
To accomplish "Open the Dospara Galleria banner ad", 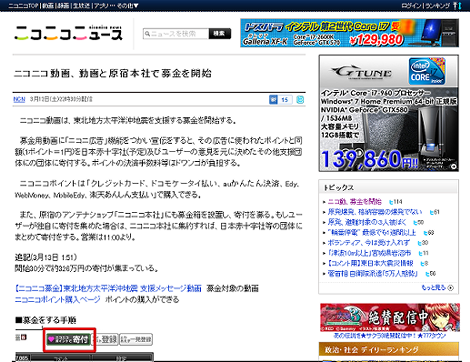I will pyautogui.click(x=349, y=33).
